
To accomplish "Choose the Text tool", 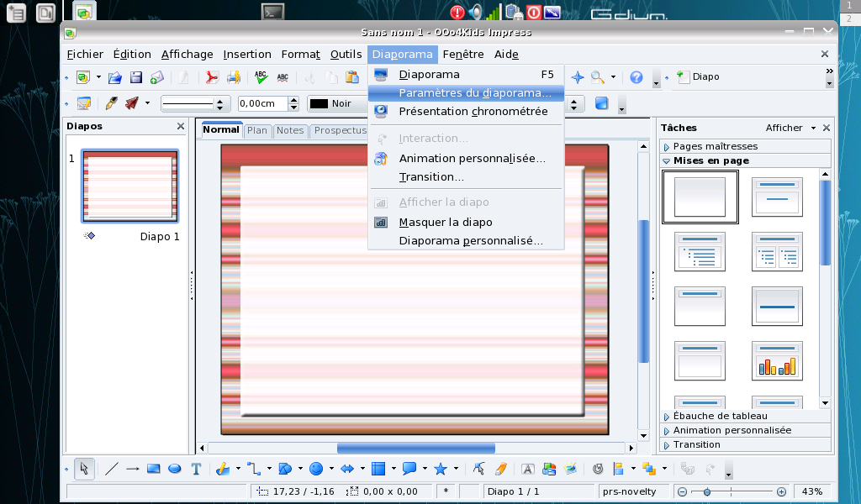I will 196,469.
